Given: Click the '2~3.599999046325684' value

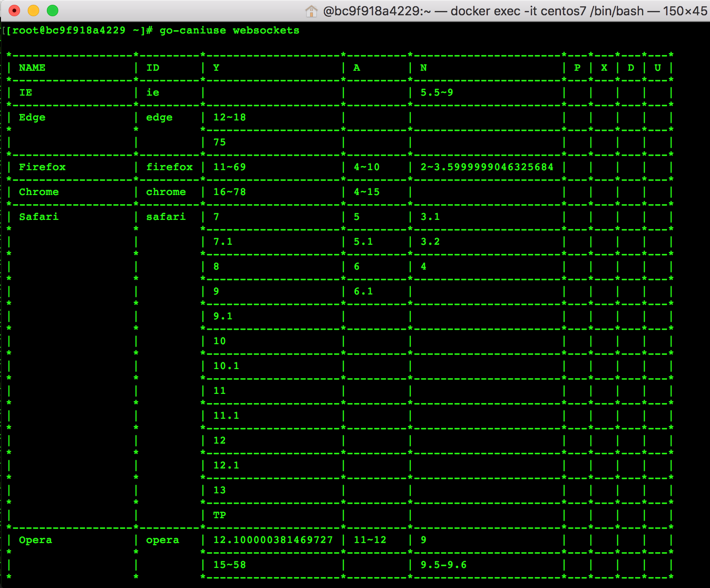Looking at the screenshot, I should pyautogui.click(x=487, y=167).
